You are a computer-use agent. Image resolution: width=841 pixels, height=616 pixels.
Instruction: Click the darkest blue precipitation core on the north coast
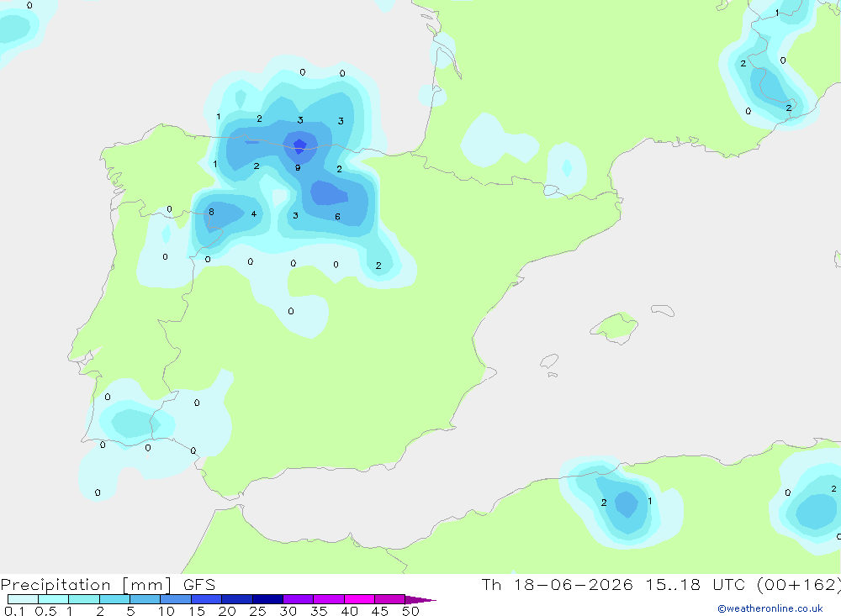(299, 146)
